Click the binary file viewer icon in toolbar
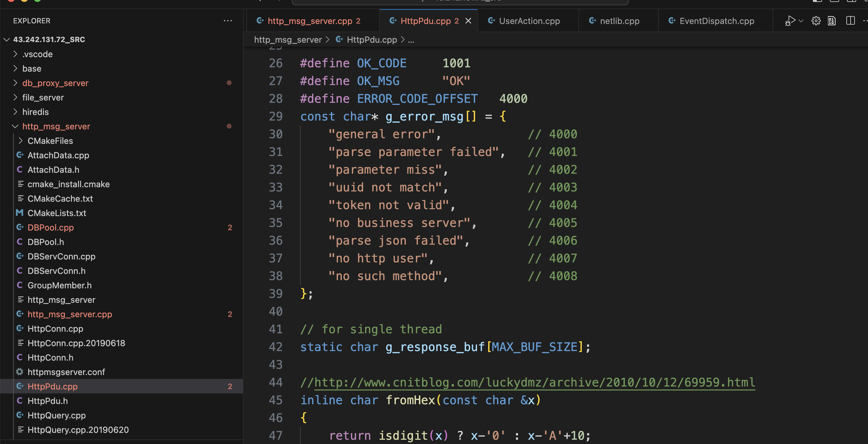This screenshot has width=868, height=444. [832, 21]
